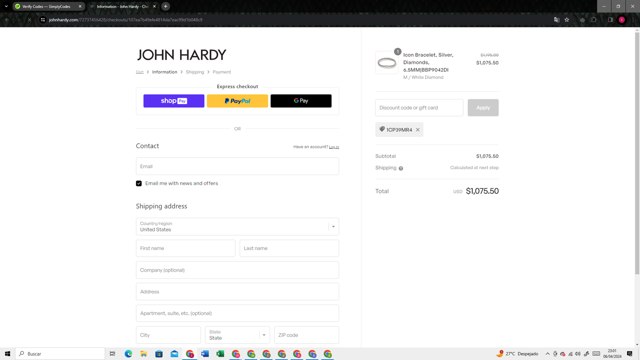Open a new browser tab
640x360 pixels.
165,7
